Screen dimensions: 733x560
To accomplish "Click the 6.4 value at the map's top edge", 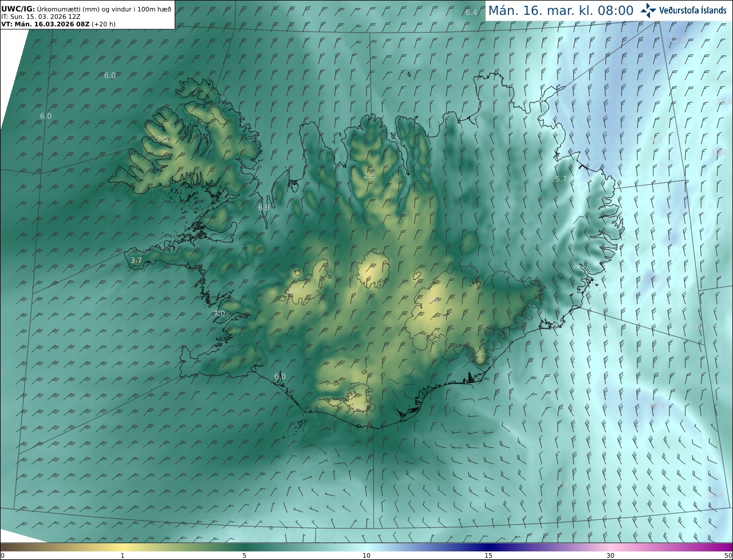I will (x=471, y=12).
